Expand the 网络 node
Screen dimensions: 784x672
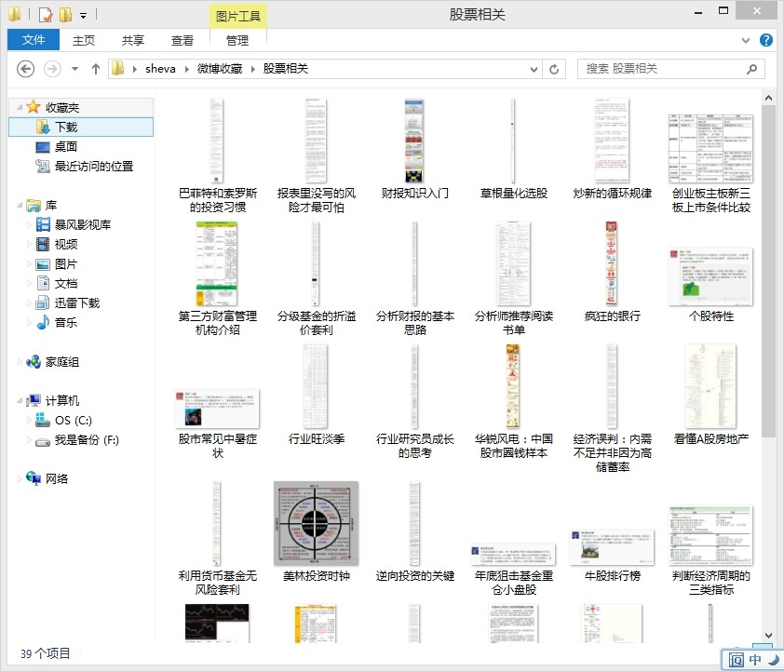click(x=20, y=478)
